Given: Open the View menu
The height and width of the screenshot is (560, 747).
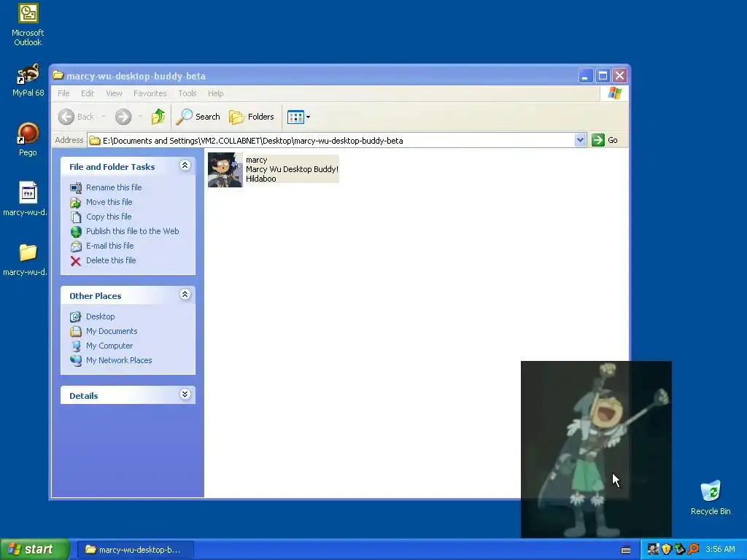Looking at the screenshot, I should click(x=114, y=93).
